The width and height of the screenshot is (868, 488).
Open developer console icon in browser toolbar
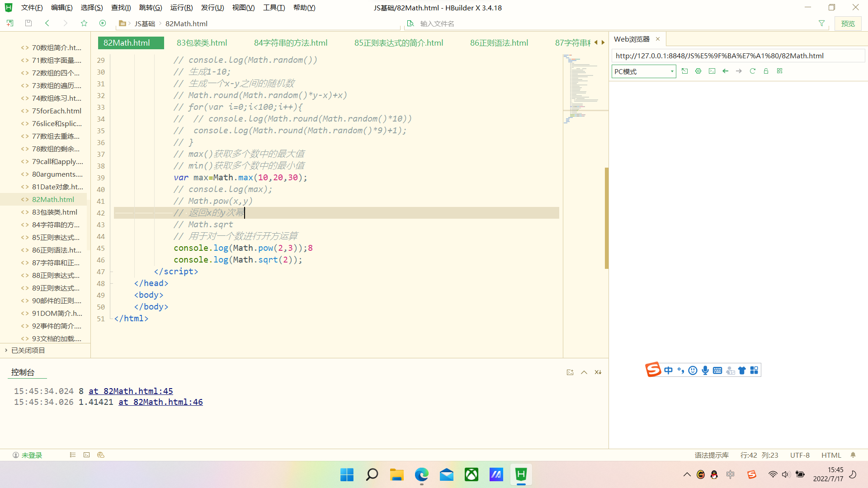tap(712, 71)
